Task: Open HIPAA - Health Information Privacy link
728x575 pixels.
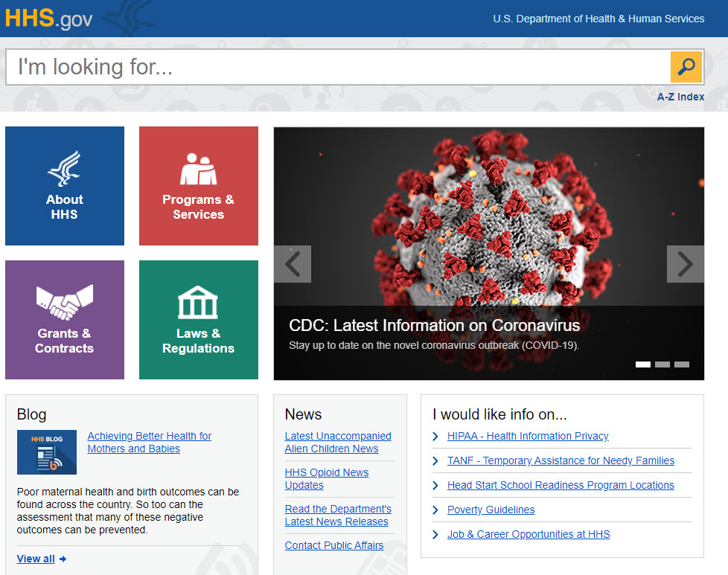Action: (528, 436)
